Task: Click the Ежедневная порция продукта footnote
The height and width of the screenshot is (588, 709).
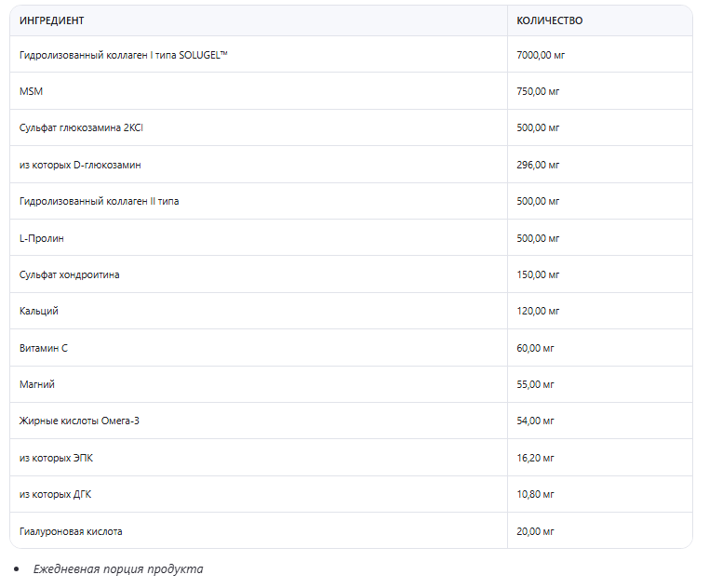Action: [x=117, y=568]
